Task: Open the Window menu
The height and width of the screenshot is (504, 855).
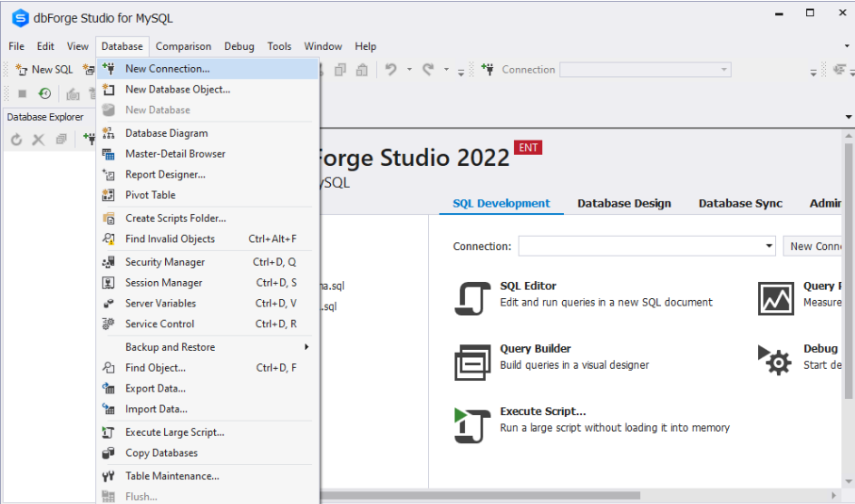Action: (323, 46)
